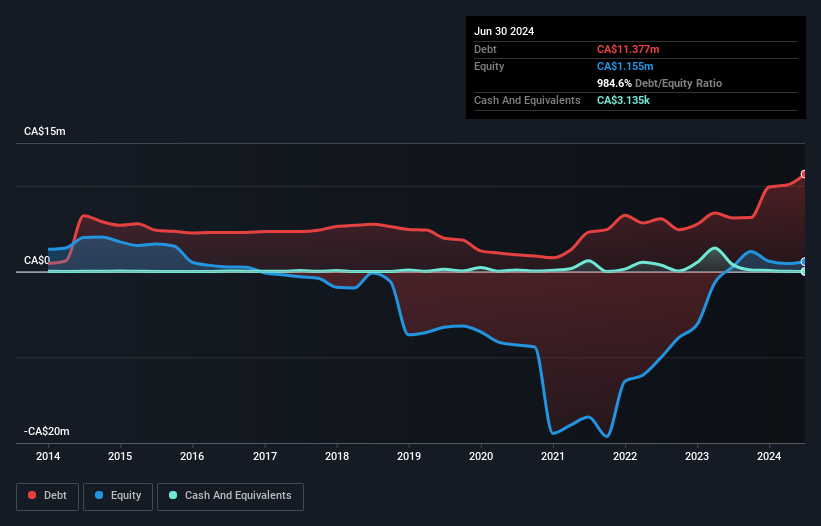Click the CA$3.135k cash value
The image size is (821, 526).
point(623,100)
